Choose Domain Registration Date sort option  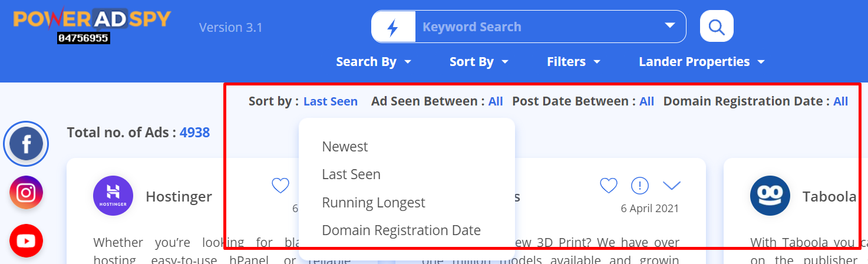[401, 230]
